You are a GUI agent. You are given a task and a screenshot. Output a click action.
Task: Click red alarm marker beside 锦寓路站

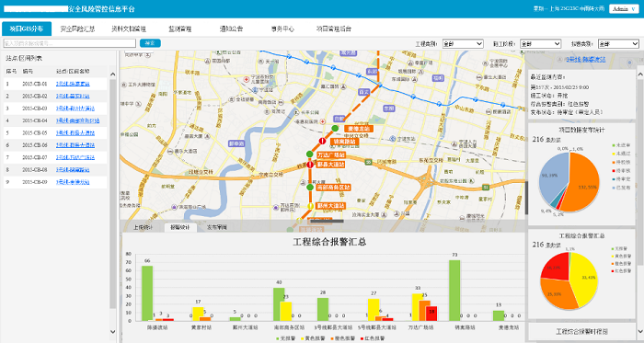(x=323, y=141)
